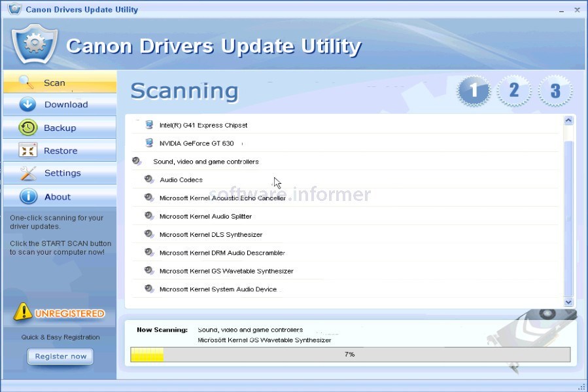Click the DLS Synthesizer speaker icon

[149, 234]
